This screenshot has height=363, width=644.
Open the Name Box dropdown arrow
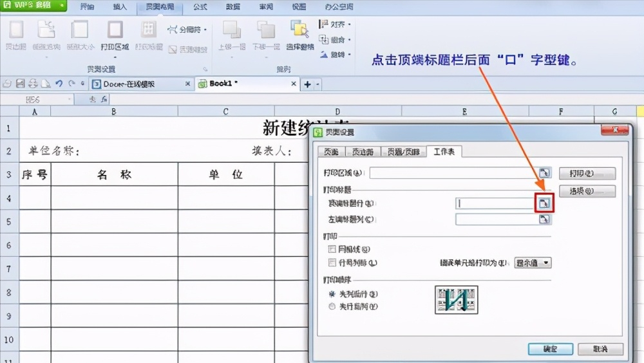pos(69,99)
